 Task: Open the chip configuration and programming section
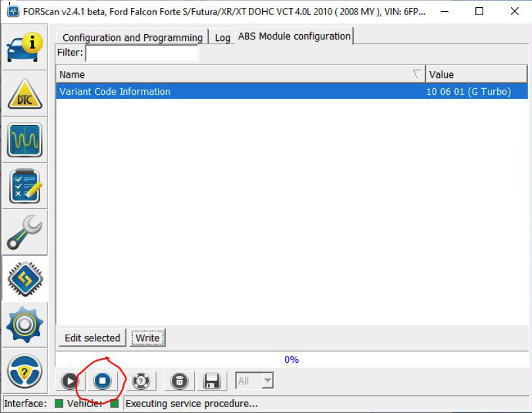[x=25, y=279]
